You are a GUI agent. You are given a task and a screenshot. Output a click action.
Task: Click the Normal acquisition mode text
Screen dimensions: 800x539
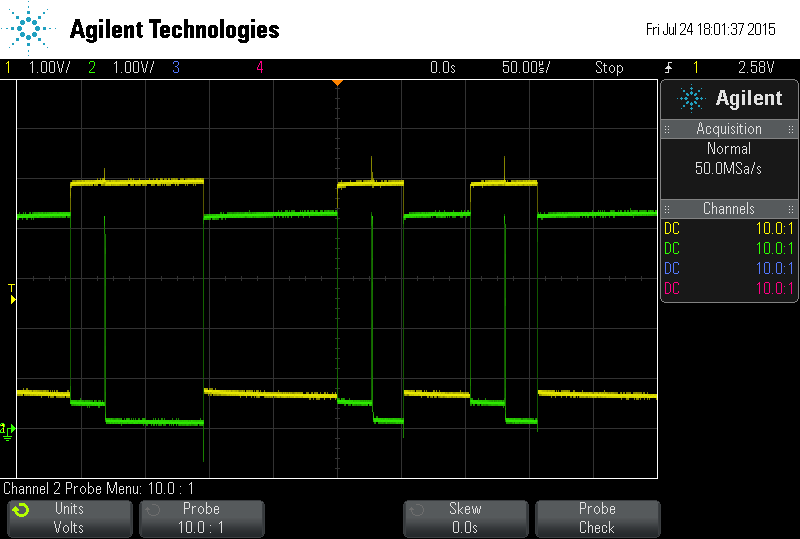click(x=729, y=149)
